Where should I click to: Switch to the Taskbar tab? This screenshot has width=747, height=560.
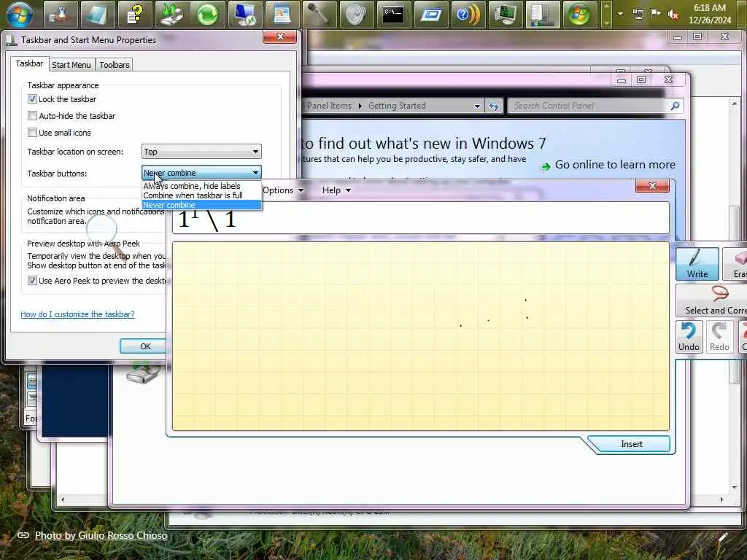pos(29,63)
